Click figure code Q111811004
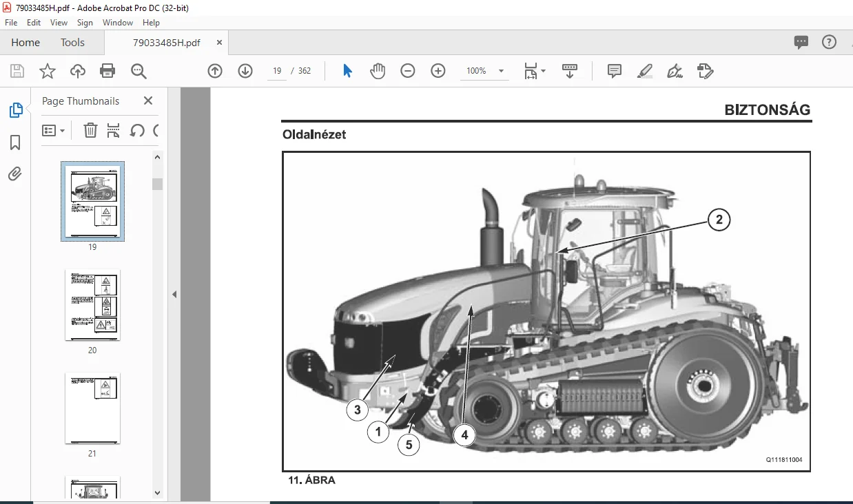The height and width of the screenshot is (504, 853). (784, 460)
